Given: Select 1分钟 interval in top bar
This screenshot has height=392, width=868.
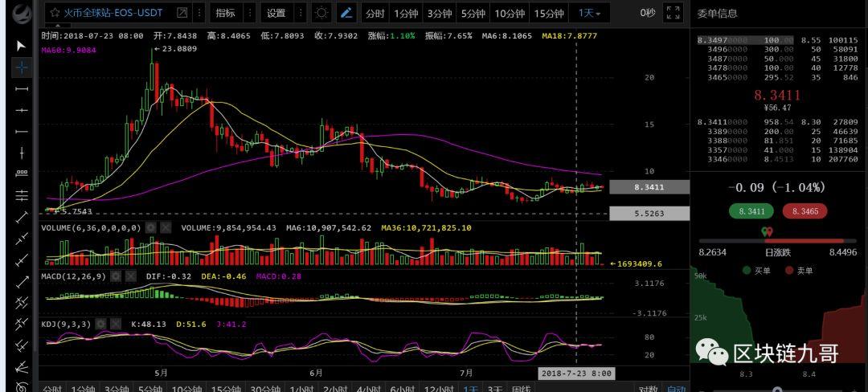Looking at the screenshot, I should [x=406, y=14].
